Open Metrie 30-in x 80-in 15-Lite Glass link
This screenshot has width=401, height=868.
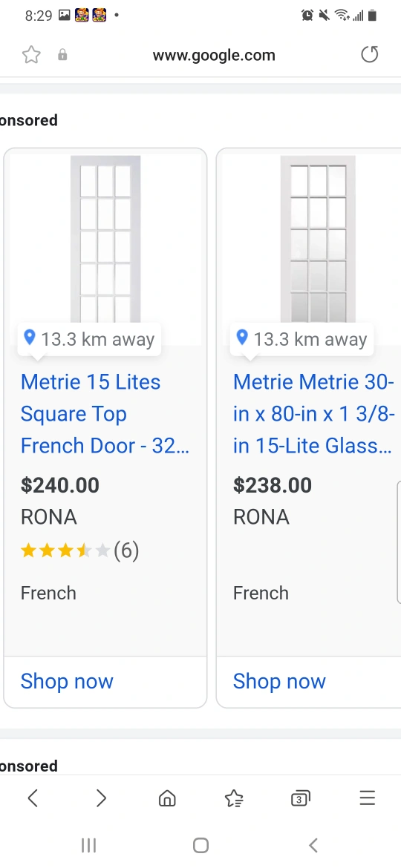pyautogui.click(x=314, y=413)
